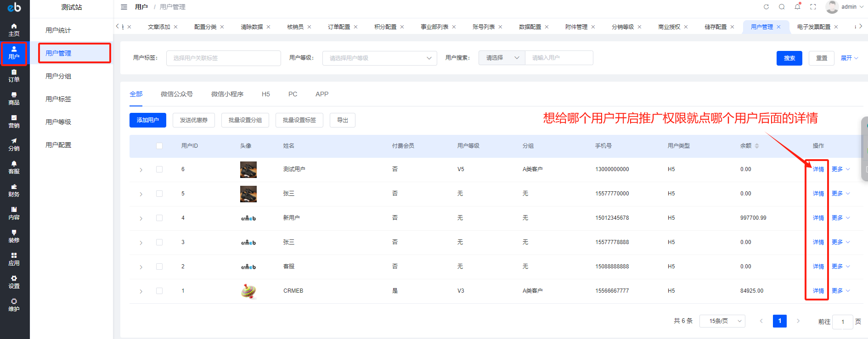868x339 pixels.
Task: Open the 商品 sidebar icon
Action: (x=14, y=99)
